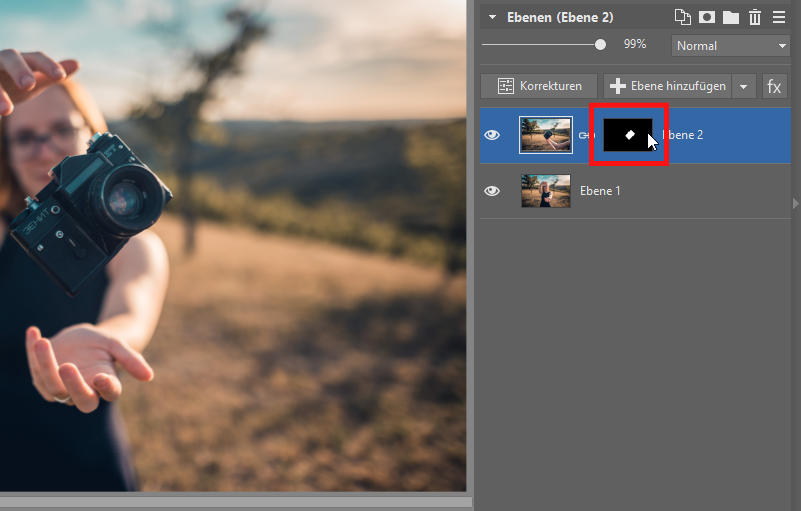Click the right panel edge collapse arrow
The image size is (801, 511).
pos(796,203)
